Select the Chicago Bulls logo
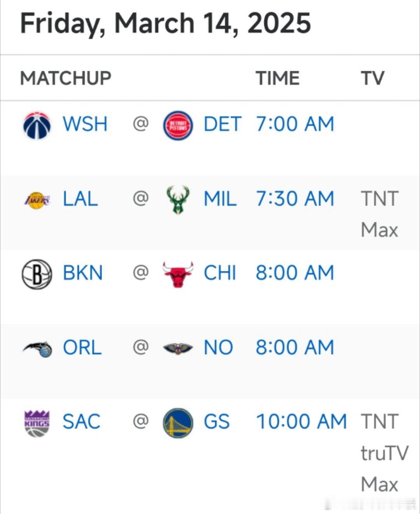This screenshot has width=420, height=514. coord(178,274)
